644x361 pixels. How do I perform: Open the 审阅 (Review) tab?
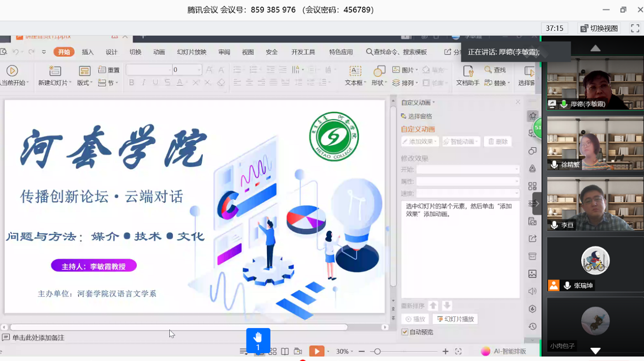(224, 52)
